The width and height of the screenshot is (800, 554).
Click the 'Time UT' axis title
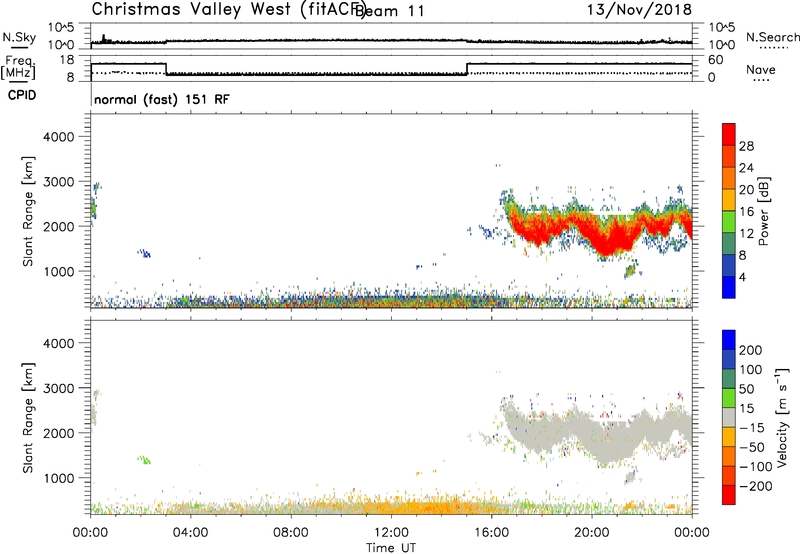(x=391, y=547)
